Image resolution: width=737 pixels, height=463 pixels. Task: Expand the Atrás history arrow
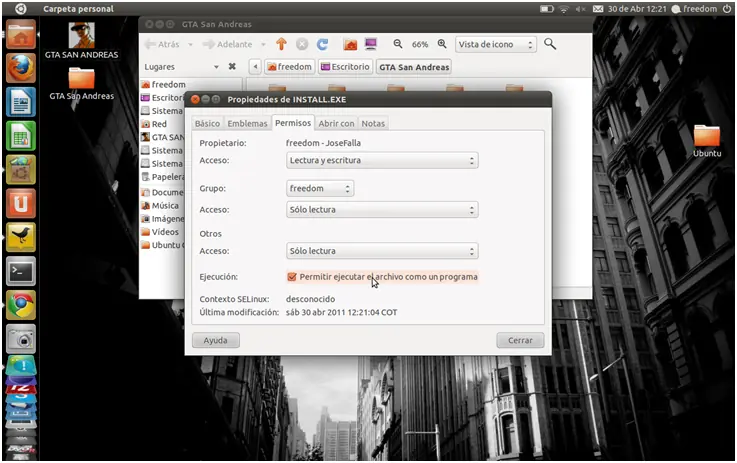click(x=190, y=45)
